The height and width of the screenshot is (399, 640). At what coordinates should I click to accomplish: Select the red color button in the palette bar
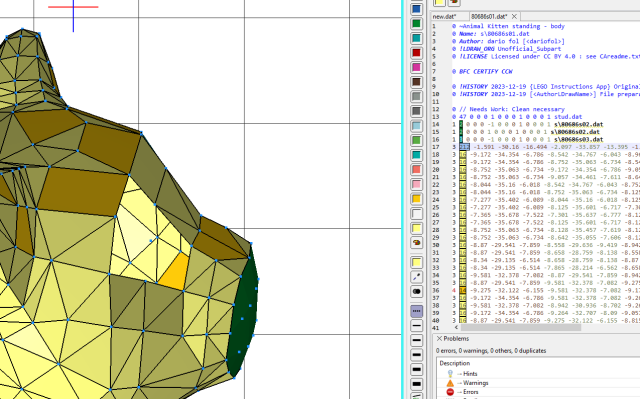tap(416, 53)
